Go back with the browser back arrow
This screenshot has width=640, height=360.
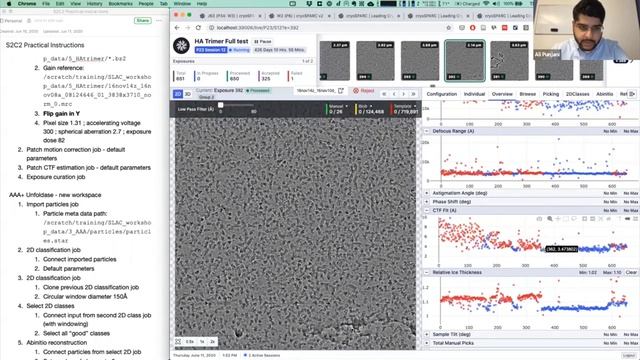[177, 28]
